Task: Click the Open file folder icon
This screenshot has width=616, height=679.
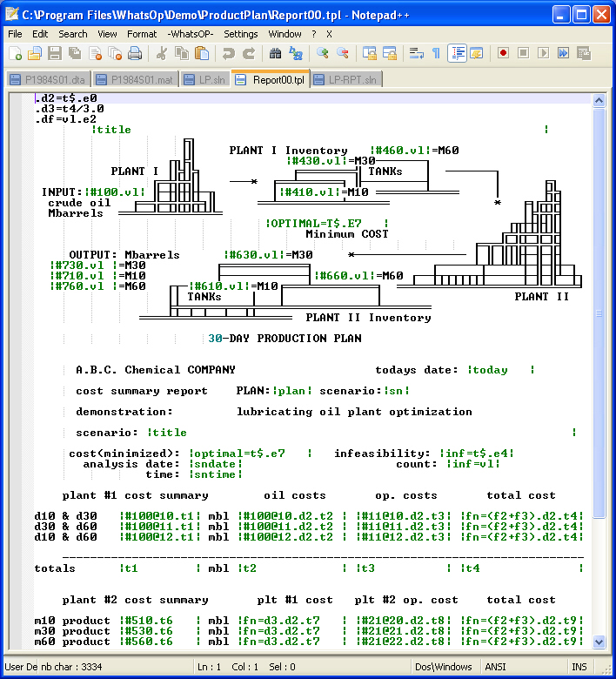Action: (35, 54)
